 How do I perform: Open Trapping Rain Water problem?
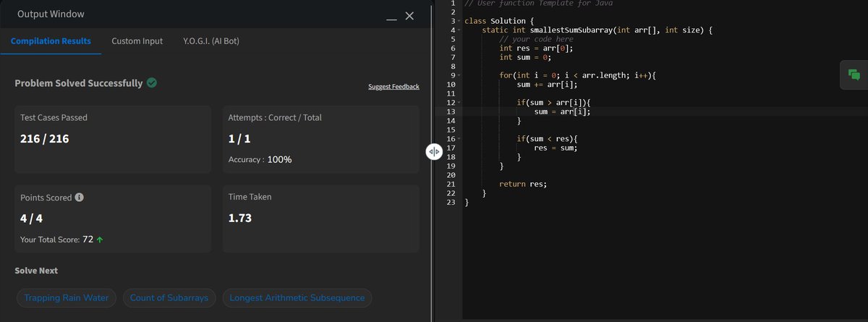(x=67, y=298)
